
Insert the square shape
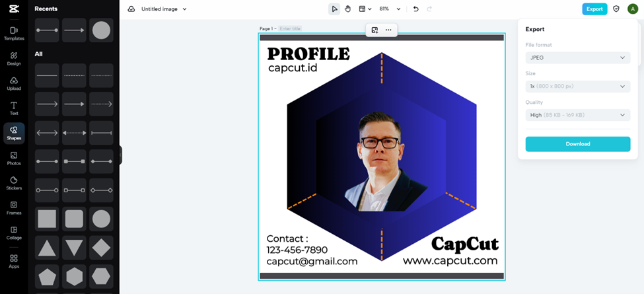pos(47,219)
